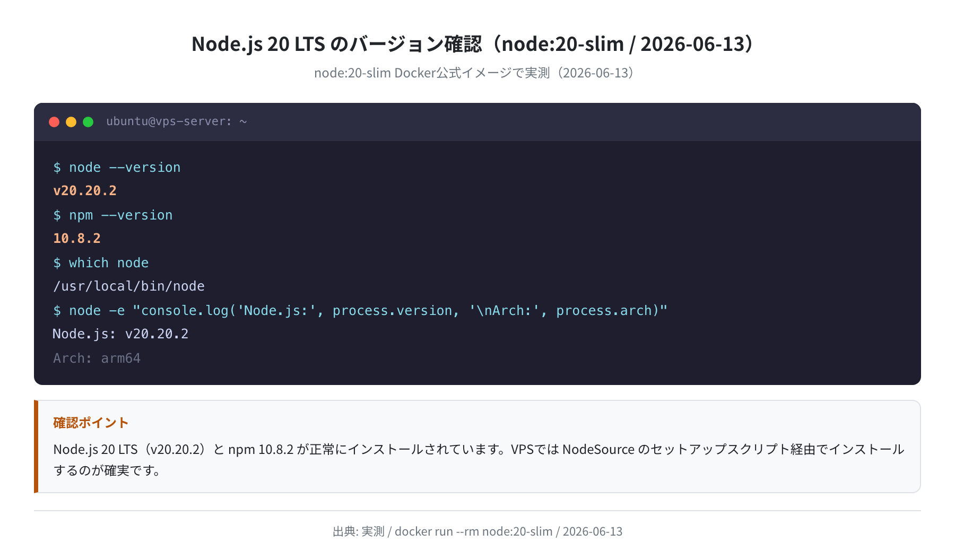
Task: Click the green maximize dot in terminal header
Action: [x=88, y=122]
